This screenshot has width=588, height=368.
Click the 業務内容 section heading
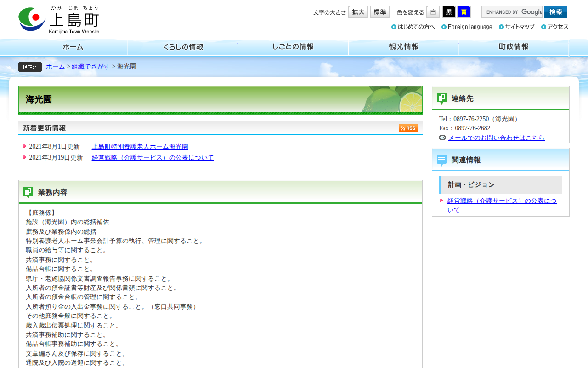coord(220,192)
